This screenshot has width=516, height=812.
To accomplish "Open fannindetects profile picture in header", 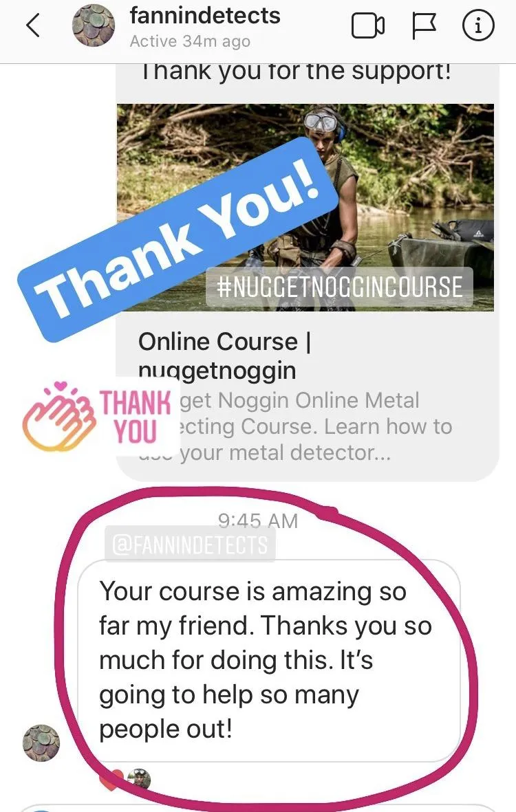I will point(94,25).
